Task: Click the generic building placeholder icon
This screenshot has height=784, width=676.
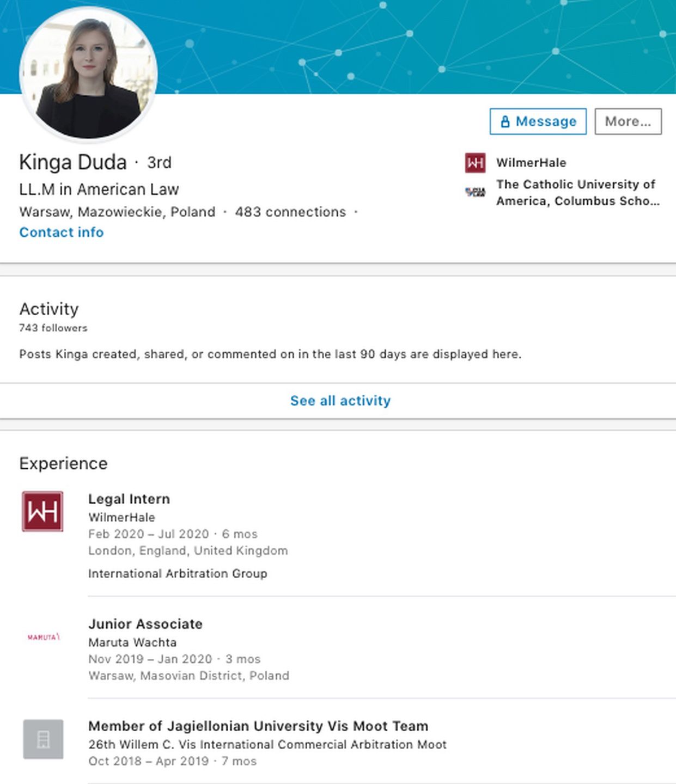Action: pyautogui.click(x=43, y=739)
